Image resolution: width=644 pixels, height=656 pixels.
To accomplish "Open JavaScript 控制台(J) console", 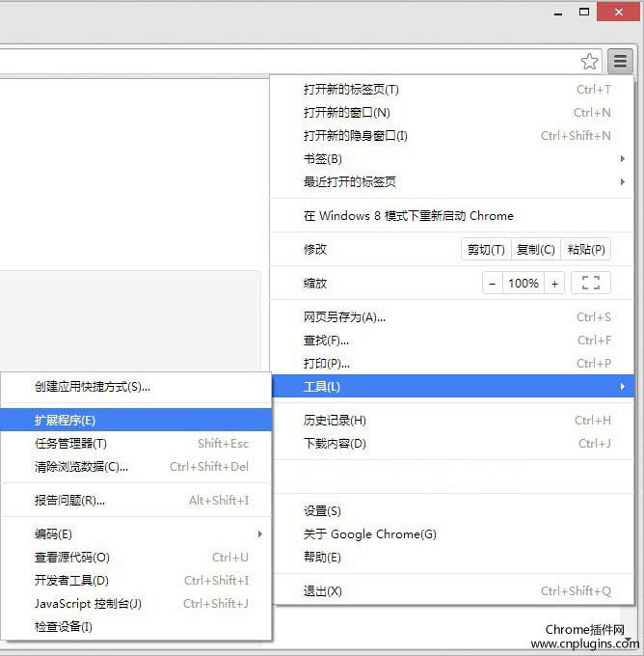I will click(x=136, y=603).
